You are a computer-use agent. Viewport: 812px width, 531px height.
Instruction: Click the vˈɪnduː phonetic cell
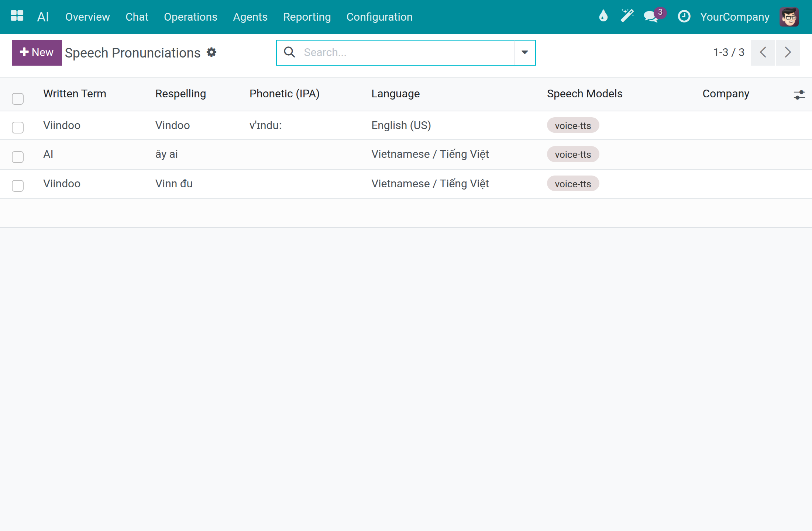(x=266, y=125)
